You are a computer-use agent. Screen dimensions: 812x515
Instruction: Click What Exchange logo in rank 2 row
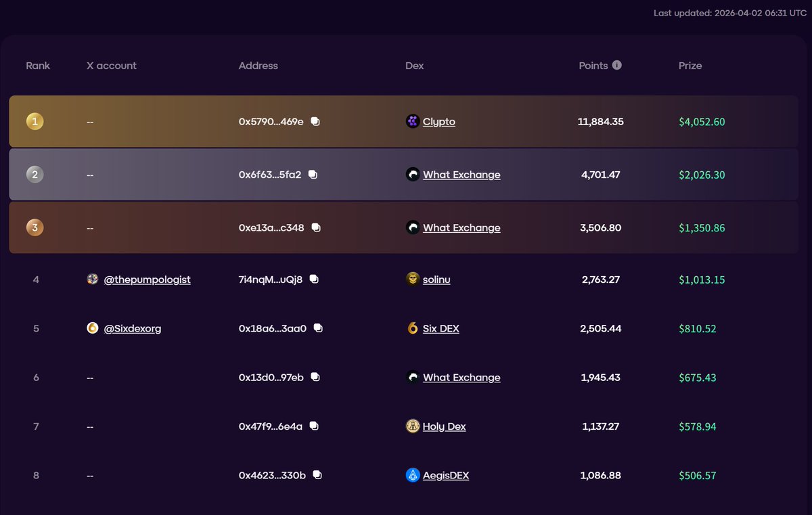[x=413, y=175]
